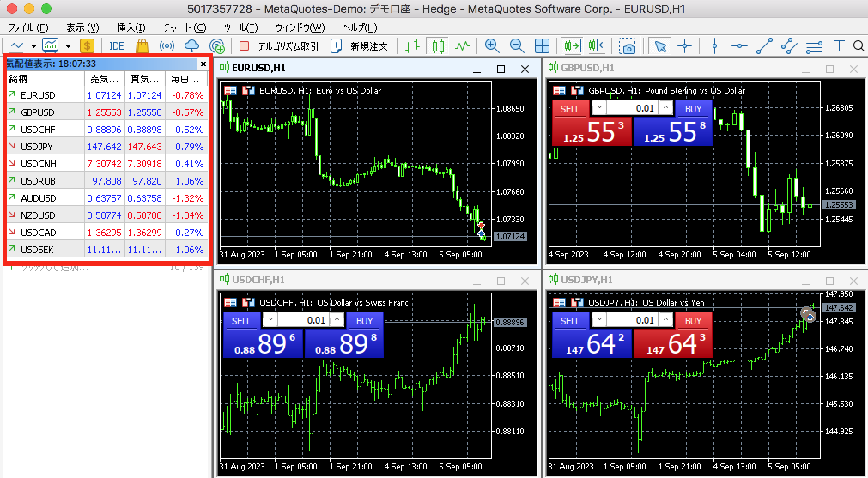This screenshot has width=868, height=478.
Task: Increase lot volume on USDCHF chart
Action: coord(337,320)
